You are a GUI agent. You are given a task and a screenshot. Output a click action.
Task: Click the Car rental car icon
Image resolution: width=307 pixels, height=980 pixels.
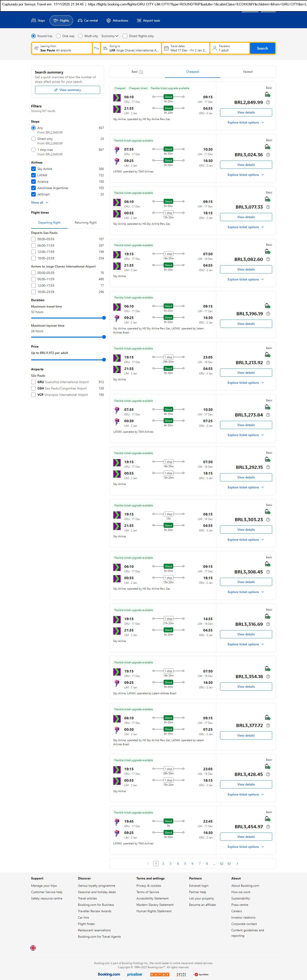point(80,20)
